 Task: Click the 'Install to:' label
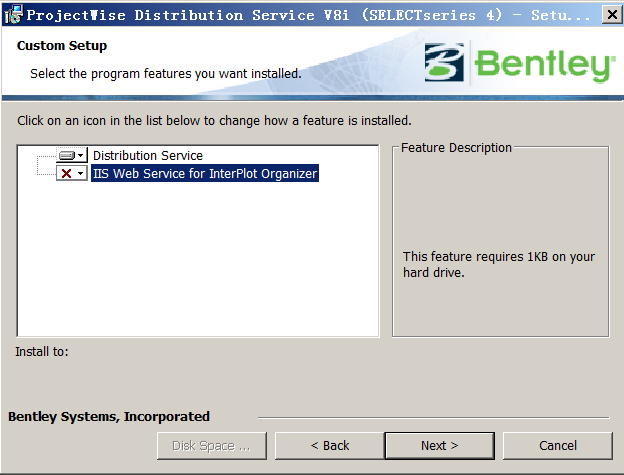pyautogui.click(x=42, y=352)
